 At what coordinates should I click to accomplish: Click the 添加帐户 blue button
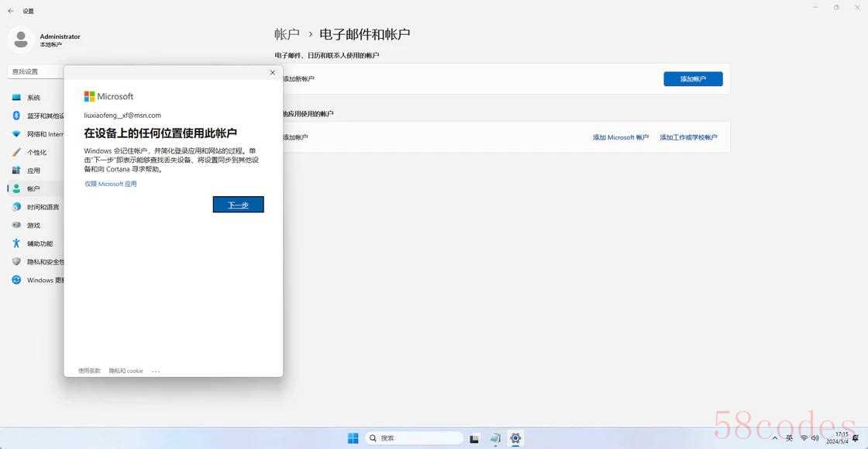[x=693, y=79]
